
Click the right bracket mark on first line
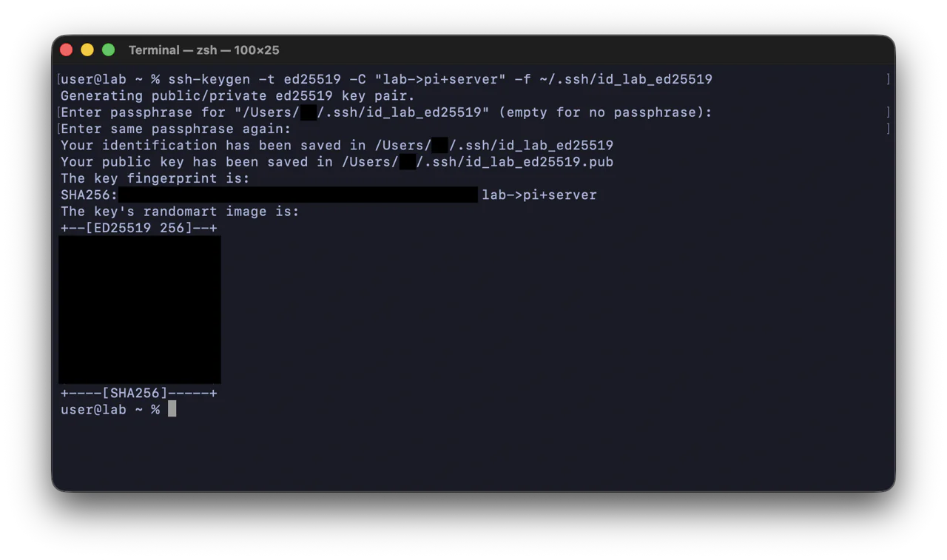click(x=888, y=79)
